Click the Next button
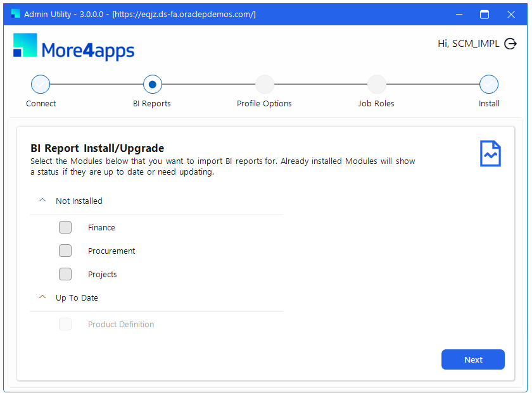Image resolution: width=532 pixels, height=393 pixels. (x=472, y=359)
